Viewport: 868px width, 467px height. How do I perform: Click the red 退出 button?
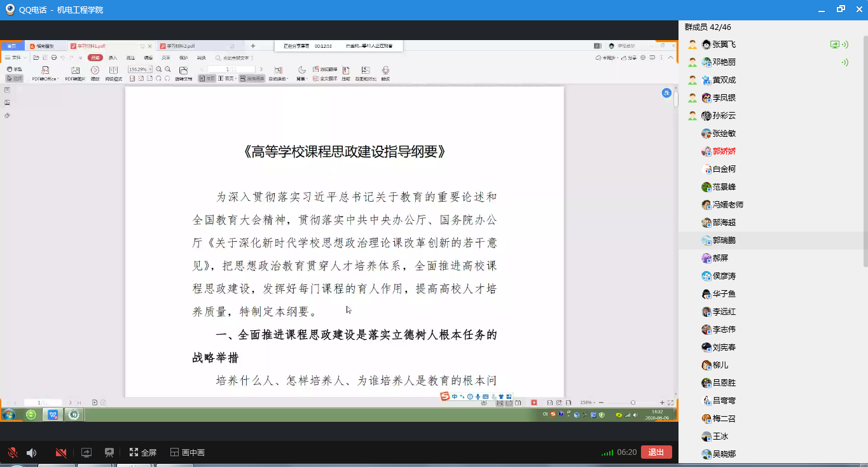[656, 452]
